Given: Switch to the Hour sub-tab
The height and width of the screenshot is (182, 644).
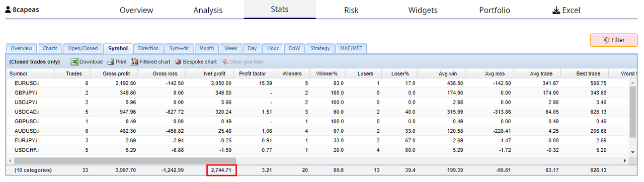Looking at the screenshot, I should click(x=273, y=48).
